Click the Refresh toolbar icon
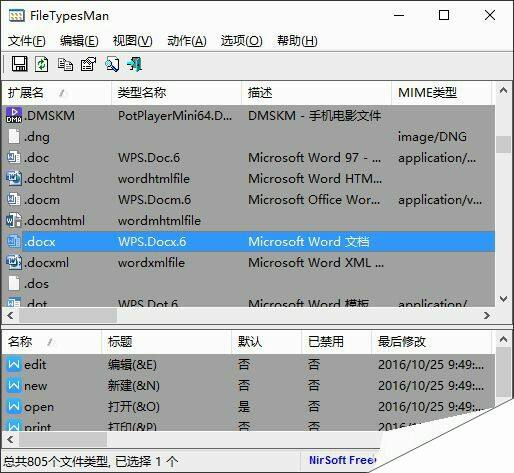Screen dimensions: 514x473 41,64
